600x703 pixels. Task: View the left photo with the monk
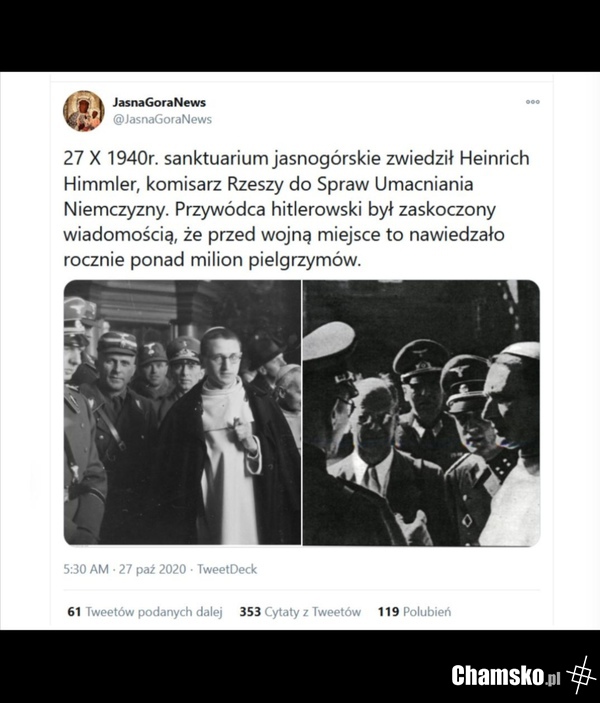pyautogui.click(x=182, y=412)
